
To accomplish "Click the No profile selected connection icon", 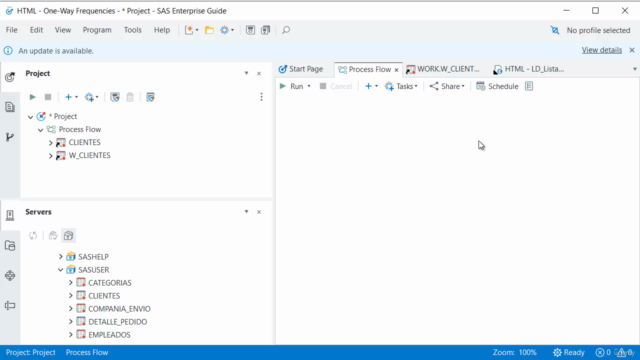I will tap(555, 30).
